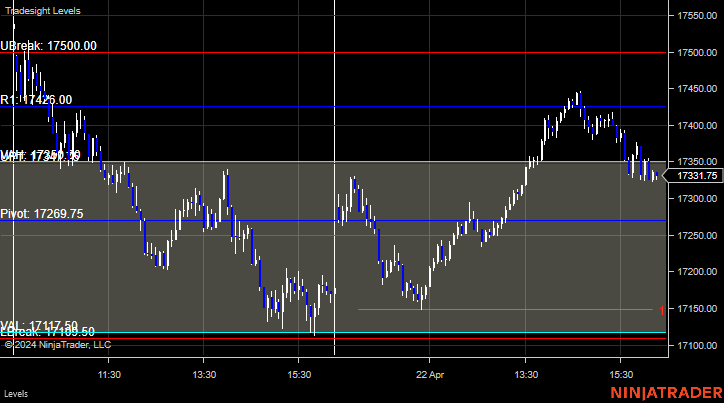Click the 17400.00 price axis label
Screen dimensions: 724x403
pos(697,126)
